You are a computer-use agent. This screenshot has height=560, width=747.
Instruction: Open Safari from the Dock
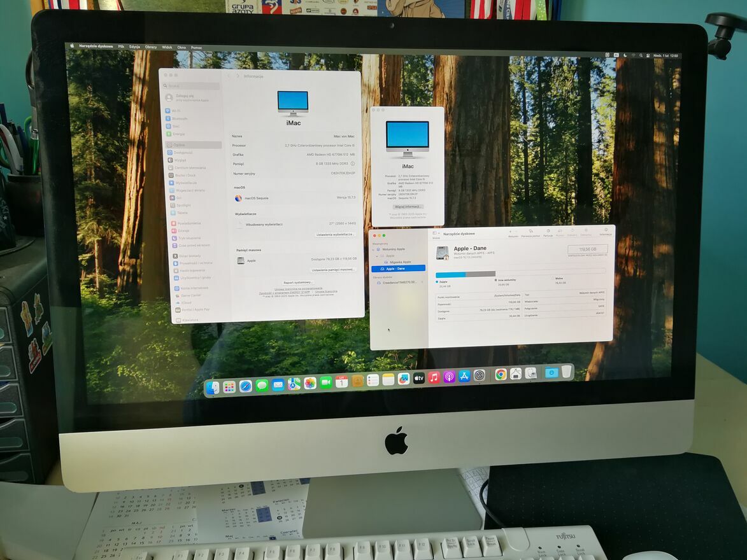245,386
